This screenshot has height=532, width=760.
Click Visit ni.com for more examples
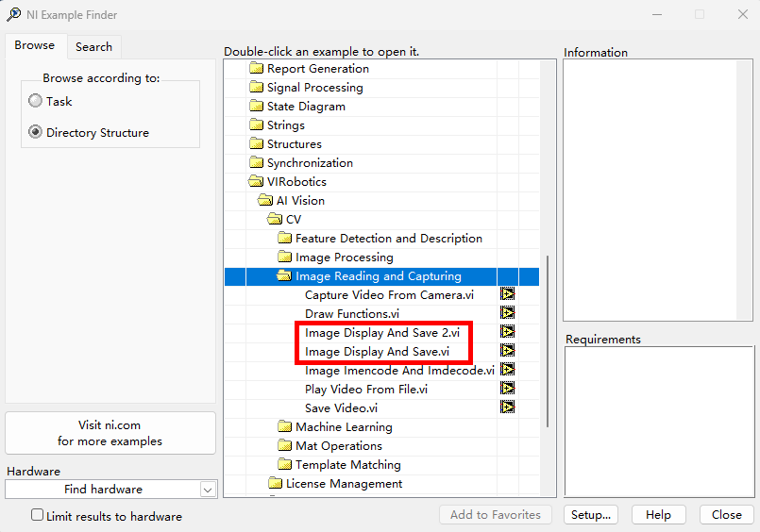pyautogui.click(x=110, y=433)
